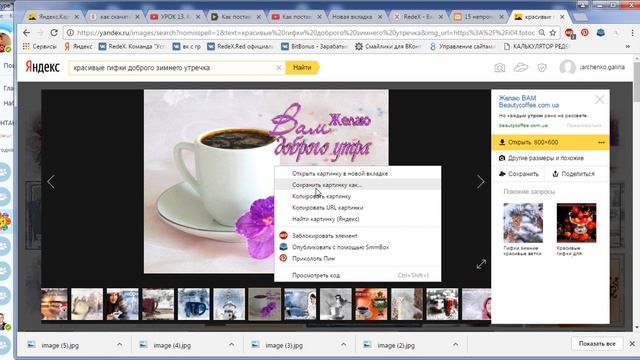The image size is (640, 360).
Task: Open the image (5).jpg downloaded file
Action: pos(60,345)
